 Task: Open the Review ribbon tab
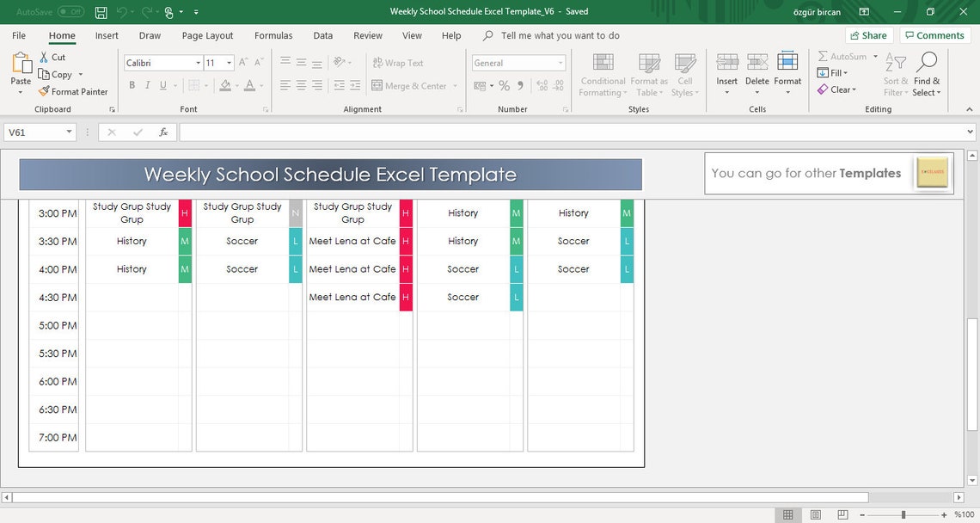coord(367,35)
